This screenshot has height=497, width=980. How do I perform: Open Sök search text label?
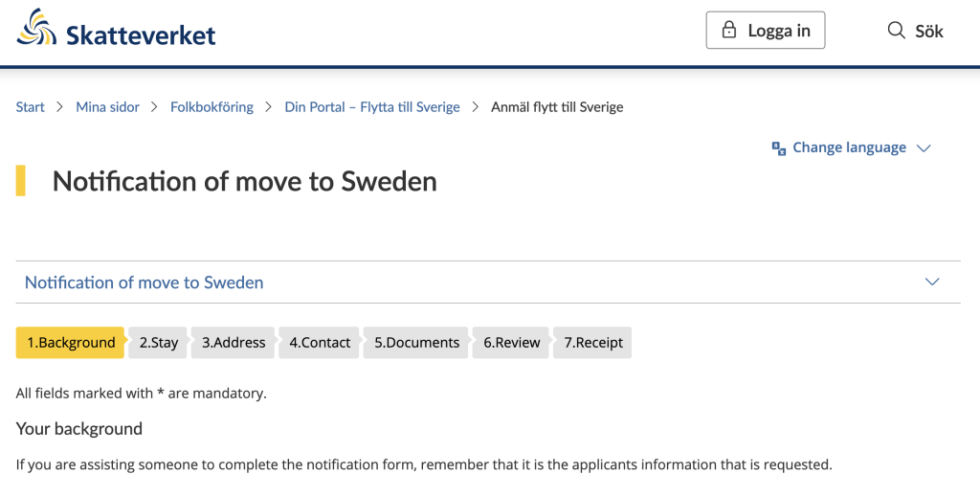click(x=928, y=31)
